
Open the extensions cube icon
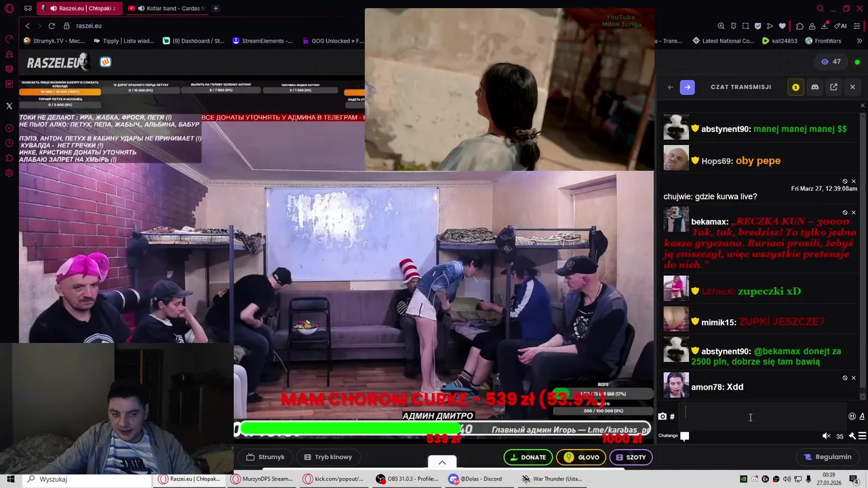coord(800,26)
